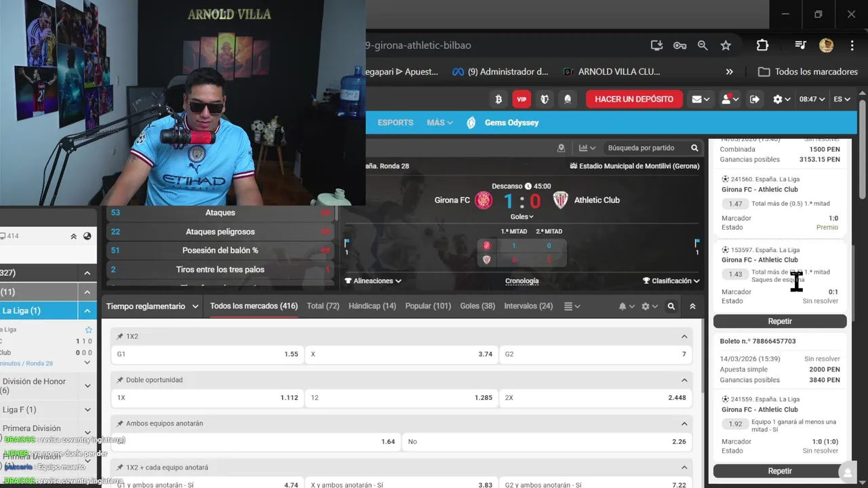Screen dimensions: 868x488
Task: Expand the Liga F (1) sidebar item
Action: pyautogui.click(x=87, y=410)
